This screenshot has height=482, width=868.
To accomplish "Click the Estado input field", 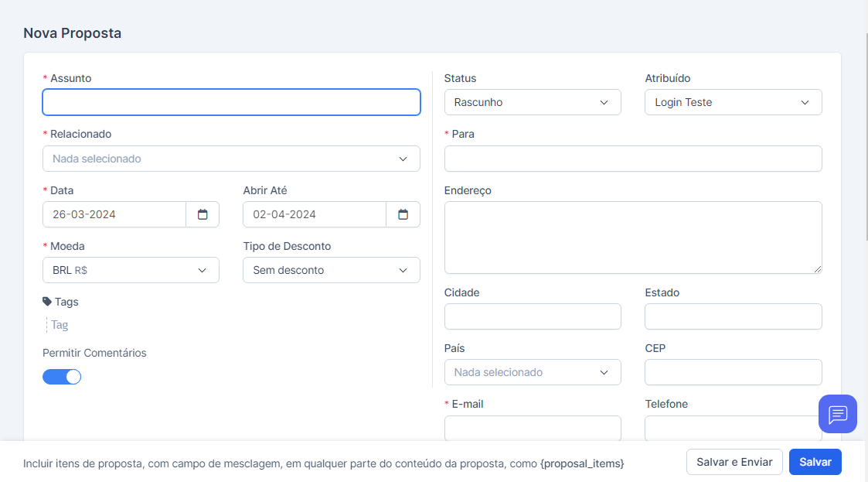I will tap(733, 316).
